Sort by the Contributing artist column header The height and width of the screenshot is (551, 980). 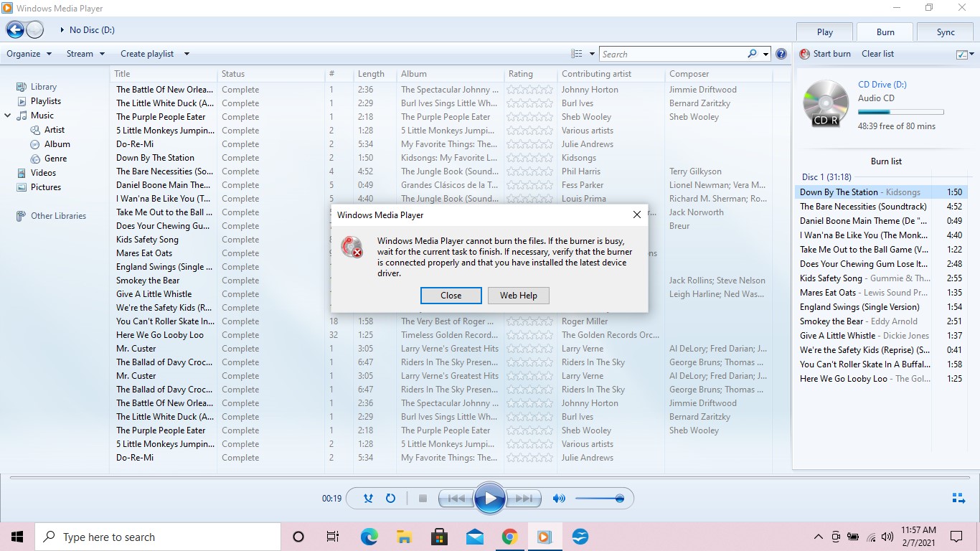[x=611, y=74]
